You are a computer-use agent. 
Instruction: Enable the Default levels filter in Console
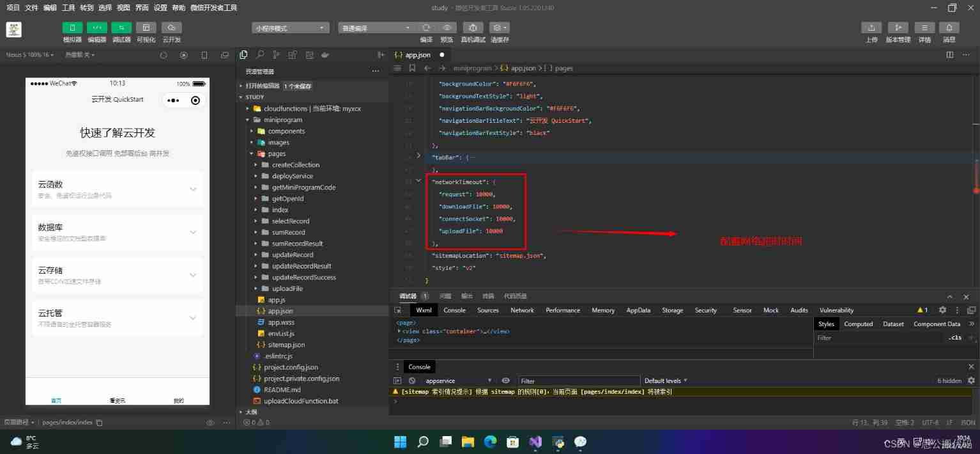point(665,380)
